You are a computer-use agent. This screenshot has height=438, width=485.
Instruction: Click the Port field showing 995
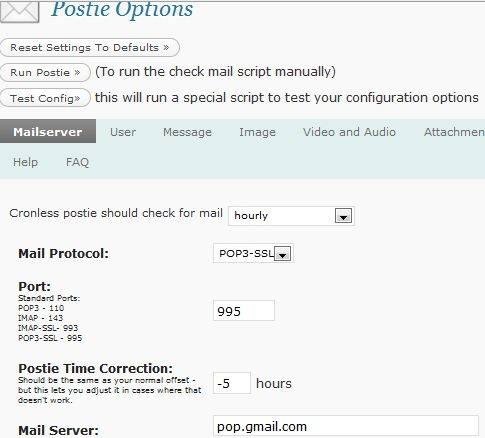tap(244, 311)
